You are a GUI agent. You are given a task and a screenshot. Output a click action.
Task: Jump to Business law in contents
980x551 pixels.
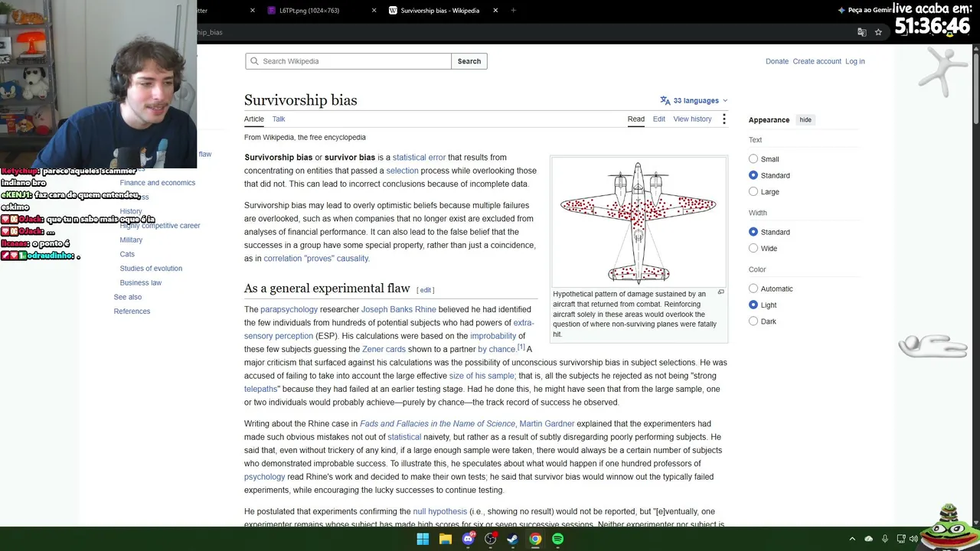(141, 283)
